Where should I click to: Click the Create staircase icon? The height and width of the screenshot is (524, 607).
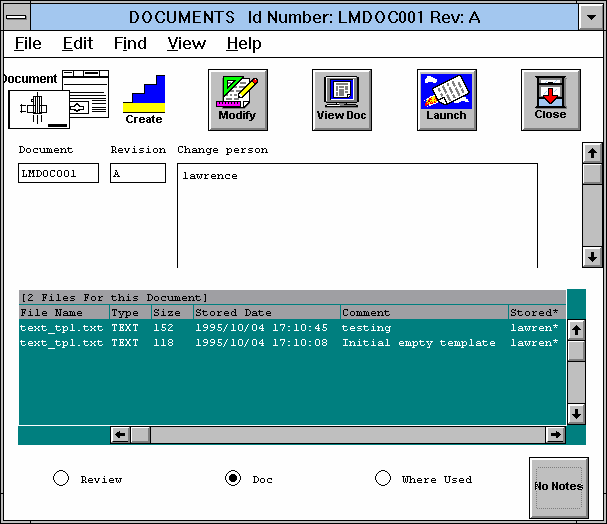click(x=144, y=100)
